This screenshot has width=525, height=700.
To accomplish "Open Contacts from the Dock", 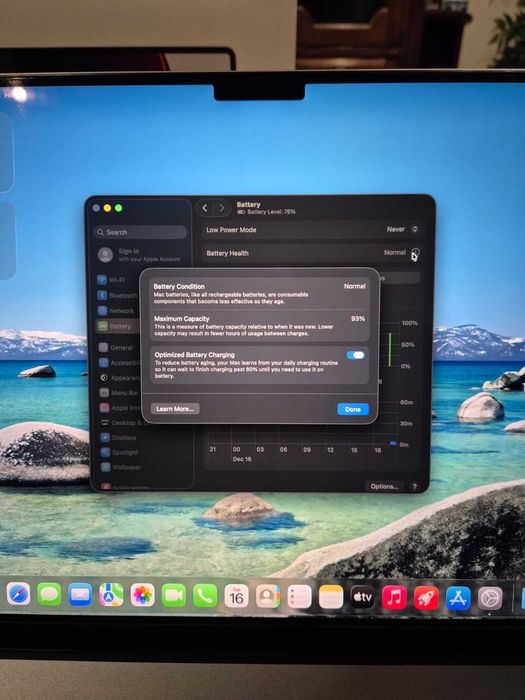I will click(267, 596).
